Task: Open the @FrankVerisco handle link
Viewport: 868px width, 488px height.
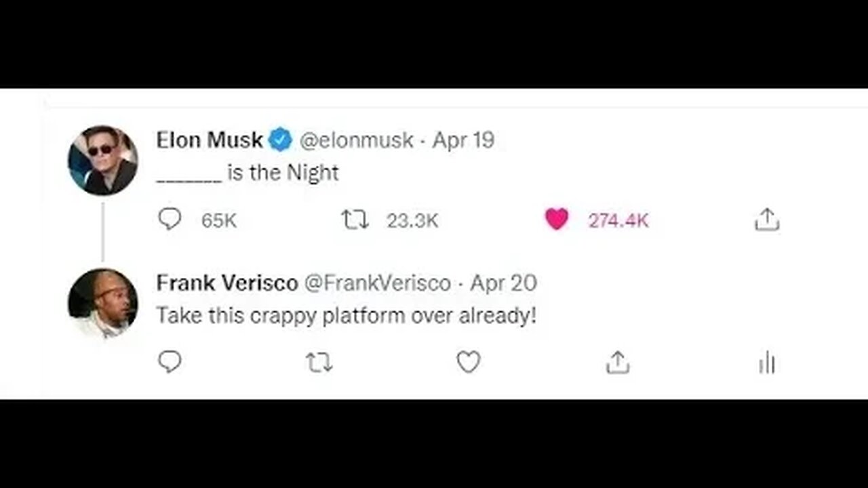Action: click(376, 283)
